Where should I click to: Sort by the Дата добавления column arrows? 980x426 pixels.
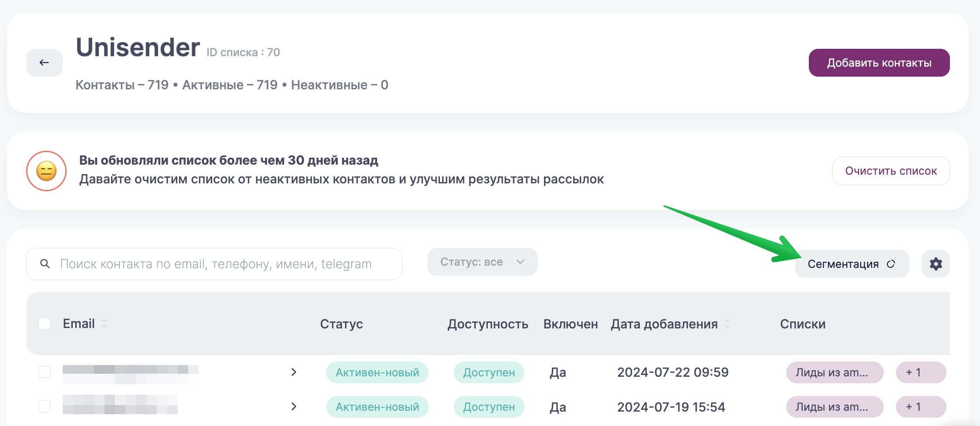point(727,324)
